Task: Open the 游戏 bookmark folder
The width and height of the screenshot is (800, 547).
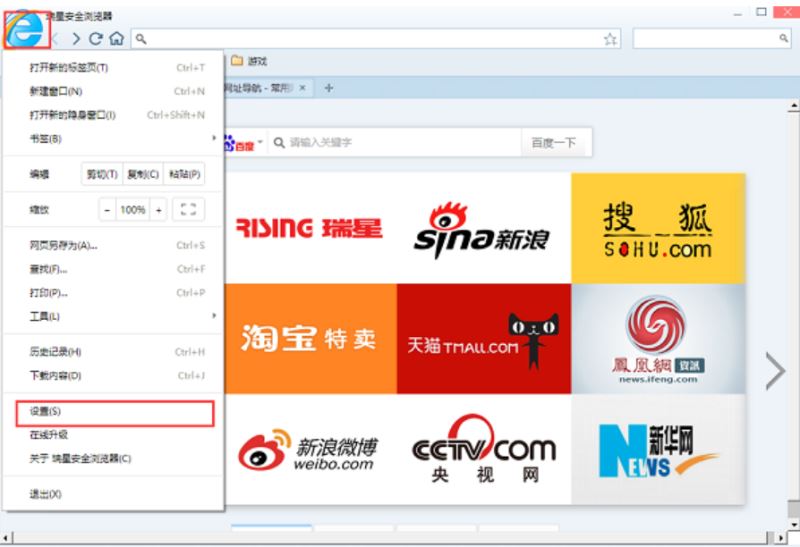Action: point(249,61)
